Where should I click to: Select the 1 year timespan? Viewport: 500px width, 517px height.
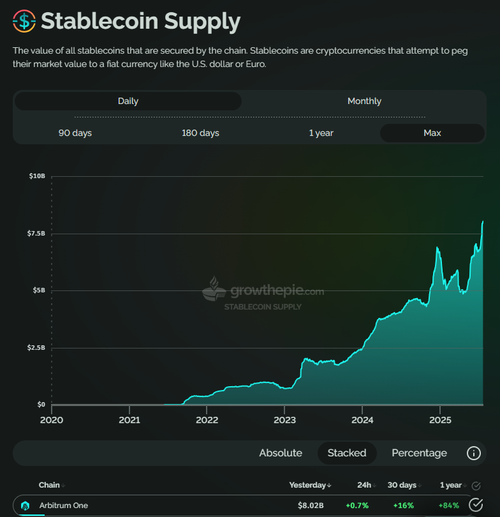point(321,133)
